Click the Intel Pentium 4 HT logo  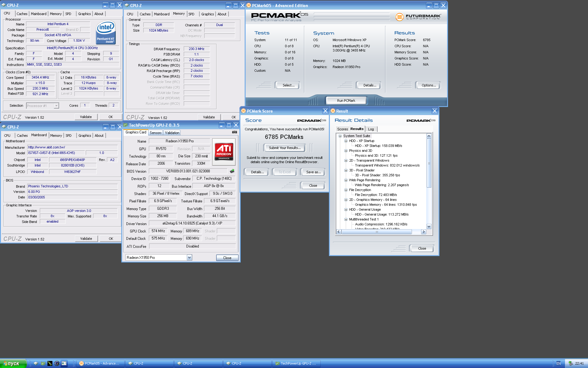point(106,32)
